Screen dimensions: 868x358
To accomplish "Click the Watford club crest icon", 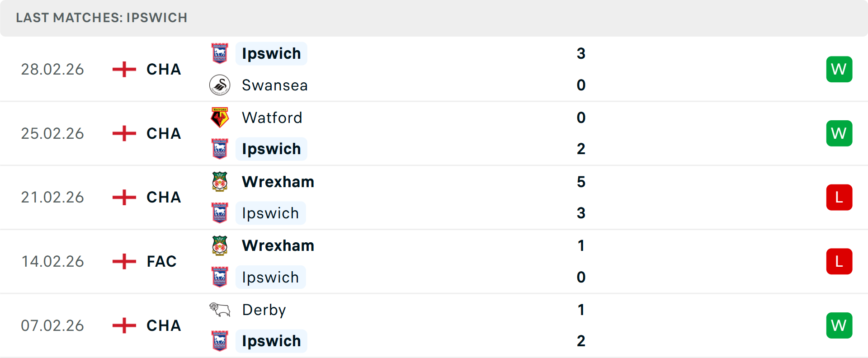I will coord(220,118).
